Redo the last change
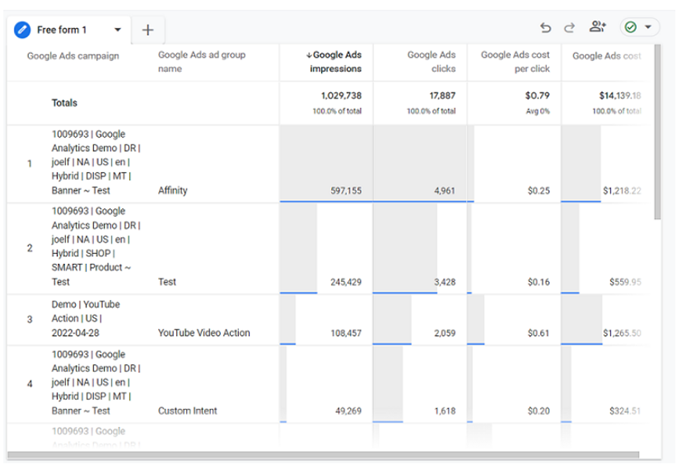 click(569, 28)
